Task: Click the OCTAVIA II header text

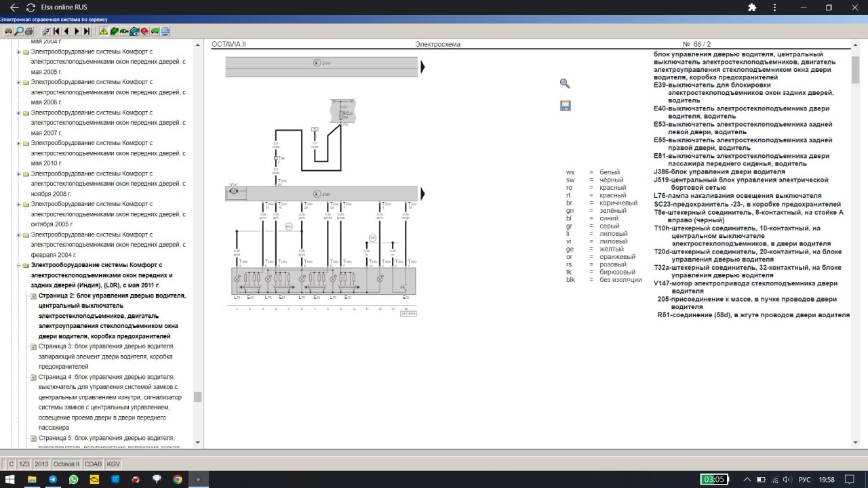Action: pyautogui.click(x=229, y=44)
